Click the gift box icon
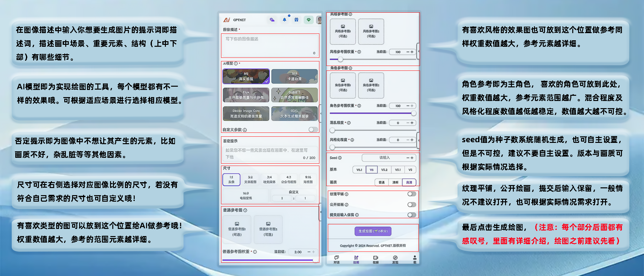This screenshot has height=276, width=644. (296, 20)
